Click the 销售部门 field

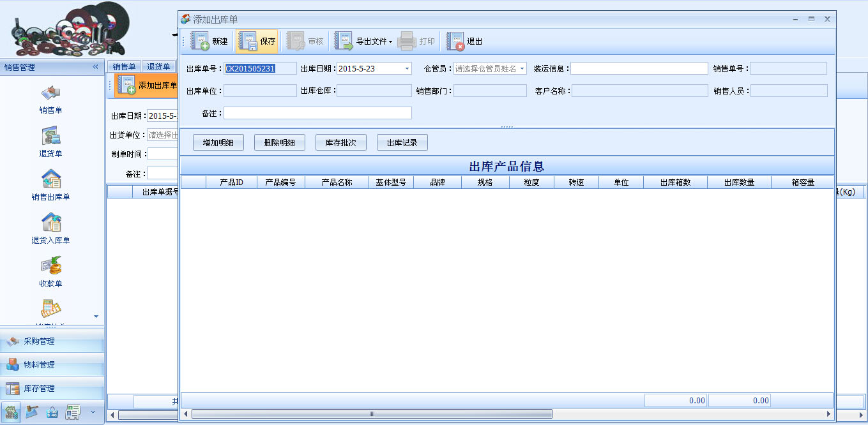click(x=490, y=91)
